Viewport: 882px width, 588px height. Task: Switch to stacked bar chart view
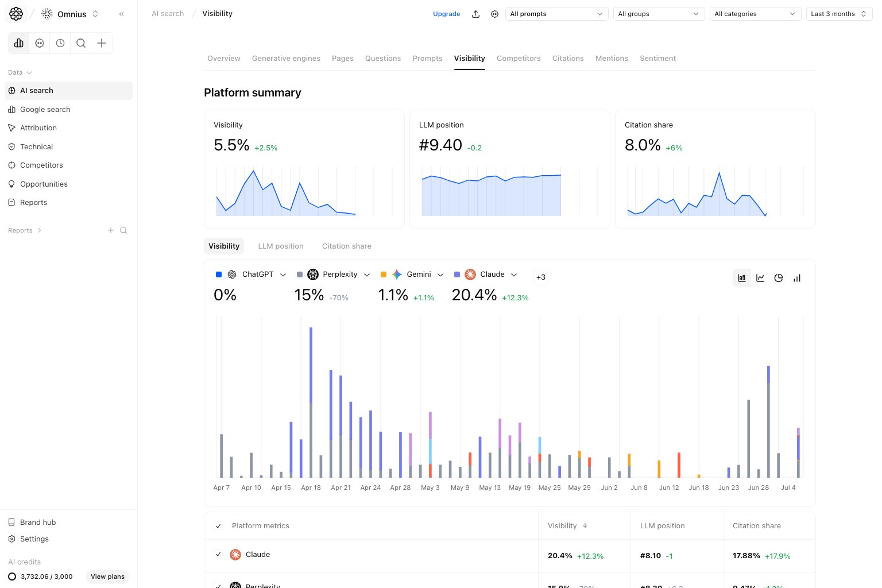pos(742,278)
